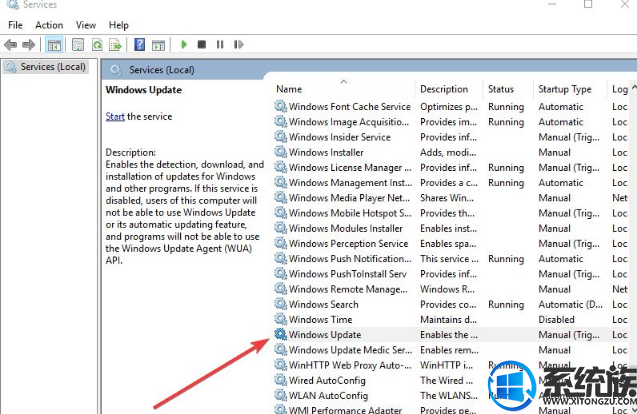Image resolution: width=637 pixels, height=414 pixels.
Task: Click gear icon beside Windows Update
Action: tap(280, 334)
